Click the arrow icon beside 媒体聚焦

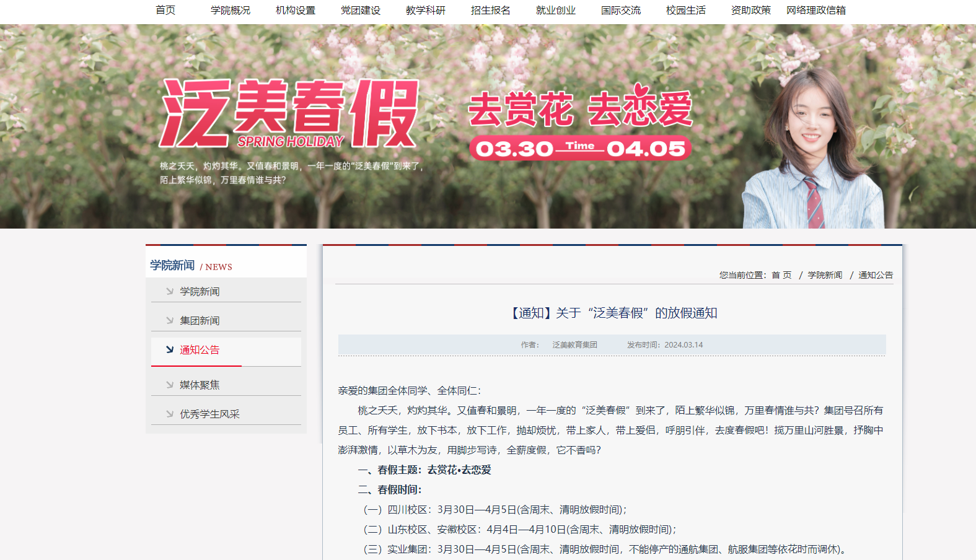pos(169,385)
